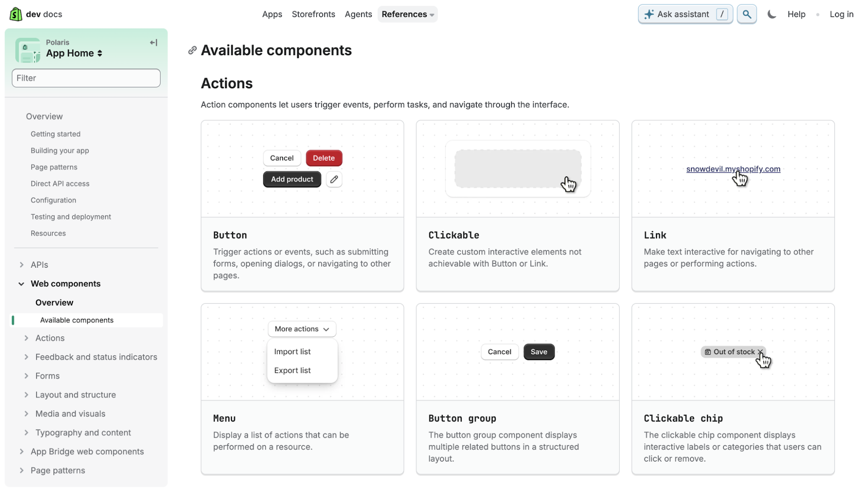The height and width of the screenshot is (492, 868).
Task: Select Import list from the menu
Action: 292,352
